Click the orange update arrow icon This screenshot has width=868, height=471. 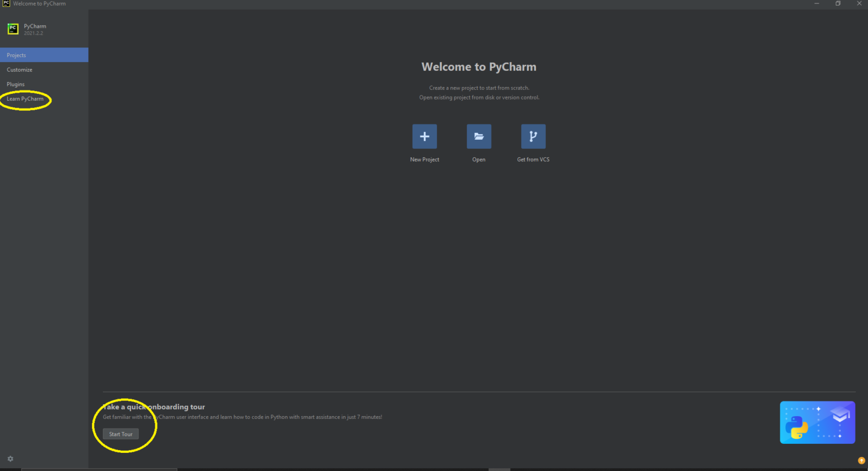point(861,461)
